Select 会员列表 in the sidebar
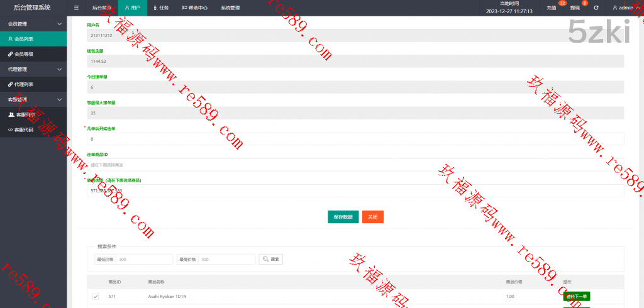 [x=25, y=39]
